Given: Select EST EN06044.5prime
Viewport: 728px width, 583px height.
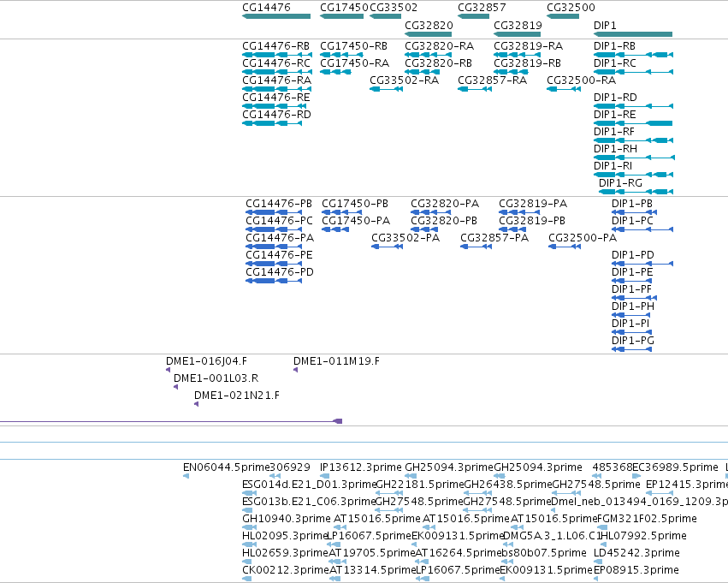Looking at the screenshot, I should tap(186, 476).
